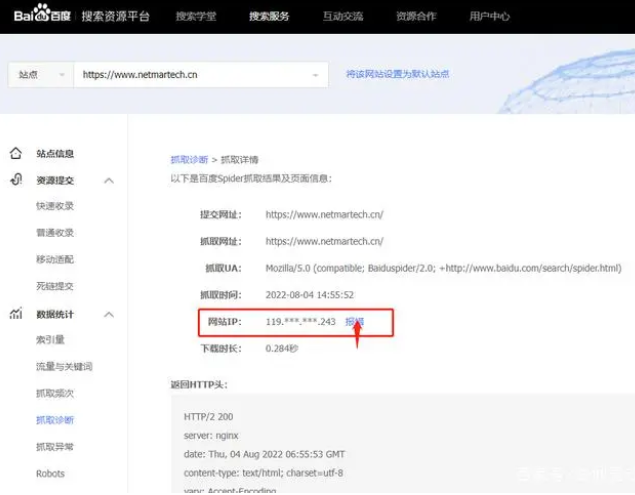Click the 数据统计 chart icon

pos(16,314)
